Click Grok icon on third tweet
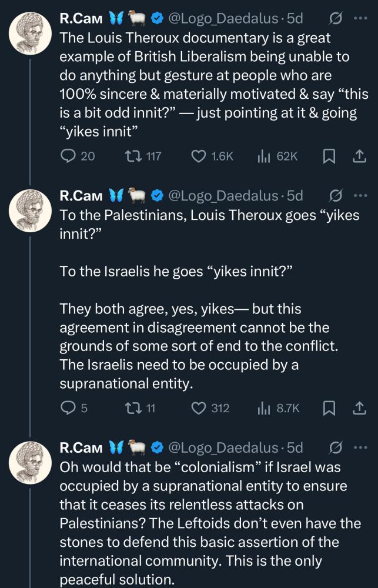This screenshot has width=378, height=588. 336,447
